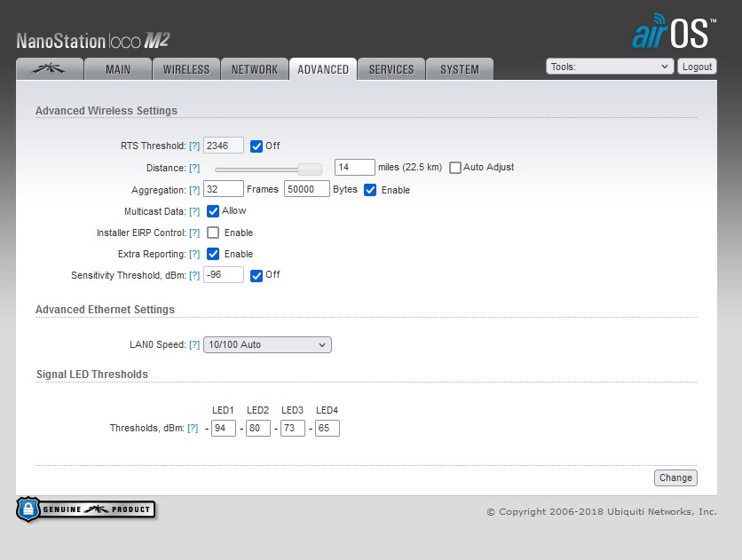This screenshot has height=560, width=742.
Task: Uncheck Multicast Data Allow checkbox
Action: [x=213, y=211]
